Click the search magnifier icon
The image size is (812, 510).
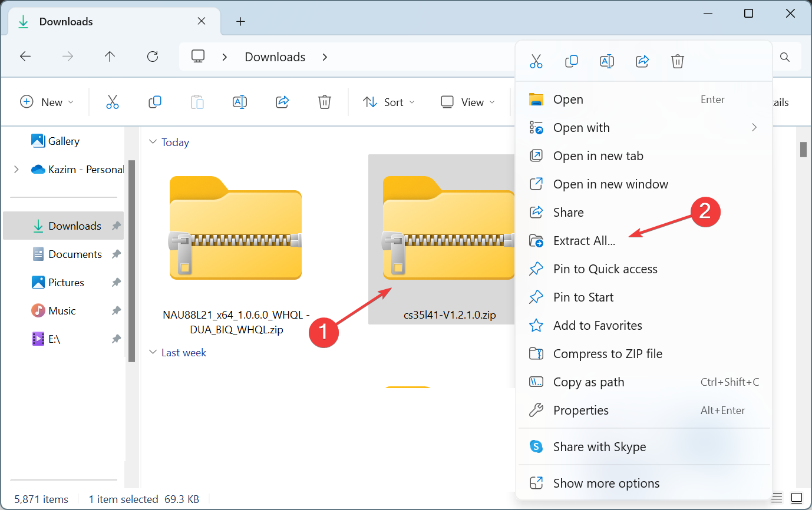pyautogui.click(x=785, y=57)
